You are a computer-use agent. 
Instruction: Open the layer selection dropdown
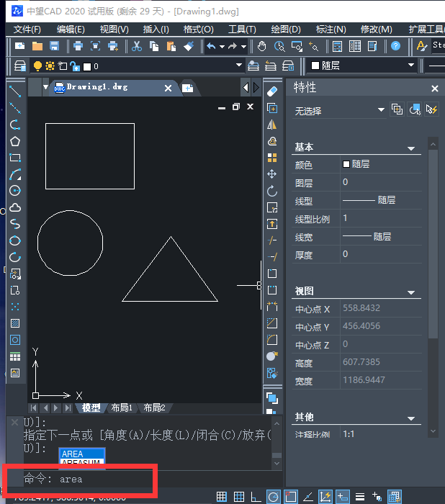pos(239,66)
